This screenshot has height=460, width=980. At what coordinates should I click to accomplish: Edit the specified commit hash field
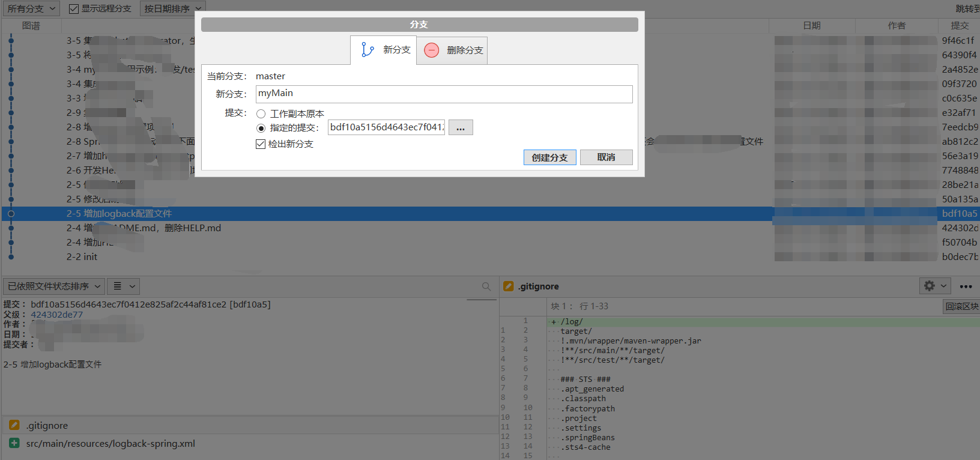click(x=386, y=127)
